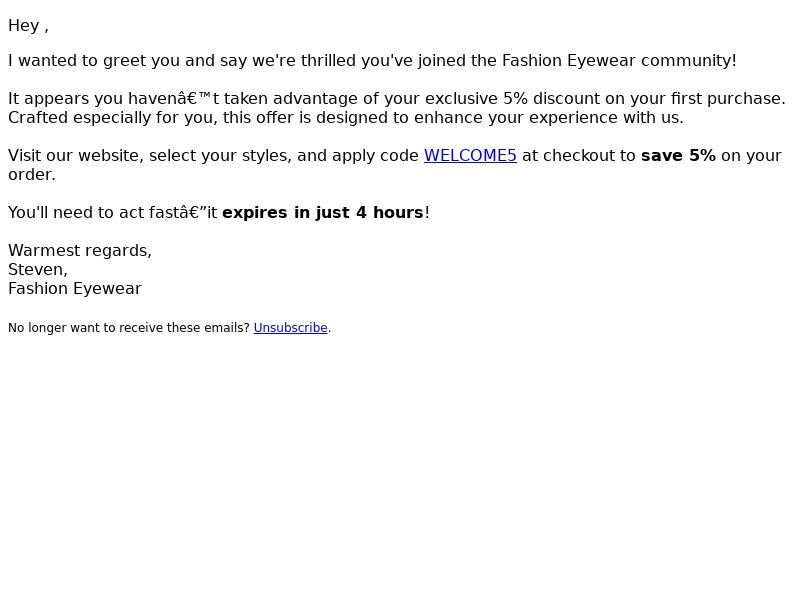This screenshot has width=800, height=600.
Task: Click 'enhance your experience with us.' phrase
Action: [x=548, y=118]
